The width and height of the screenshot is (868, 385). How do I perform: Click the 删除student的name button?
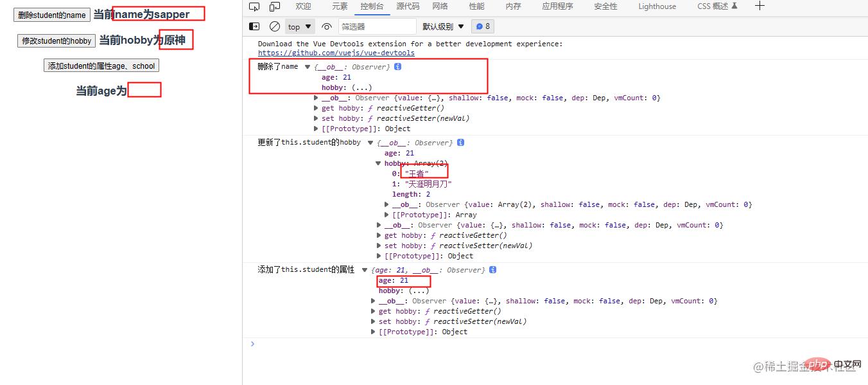click(x=52, y=15)
